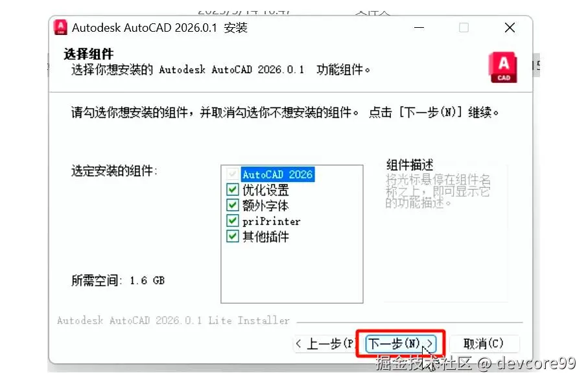Click the Autodesk AutoCAD installer title bar icon

(x=60, y=27)
